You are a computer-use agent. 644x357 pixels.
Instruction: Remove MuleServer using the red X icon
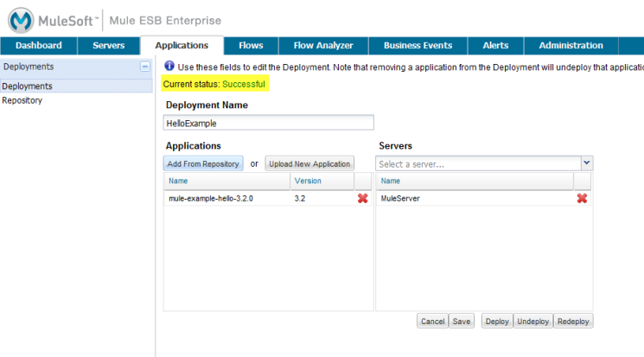(582, 198)
